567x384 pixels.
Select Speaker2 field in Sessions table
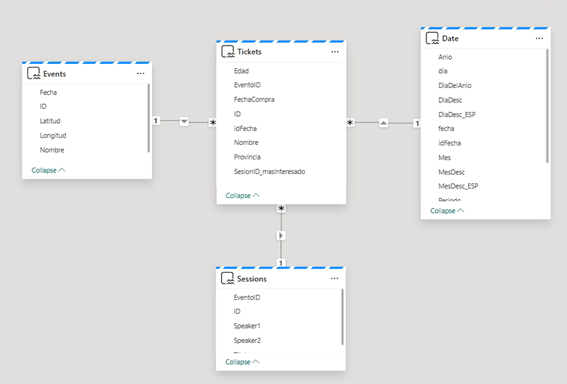(247, 340)
